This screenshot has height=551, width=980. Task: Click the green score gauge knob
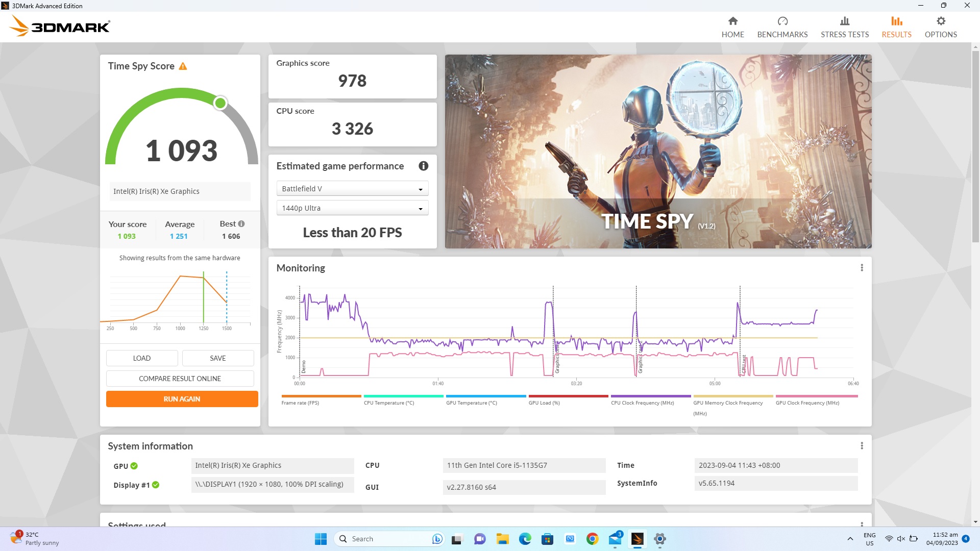(220, 103)
